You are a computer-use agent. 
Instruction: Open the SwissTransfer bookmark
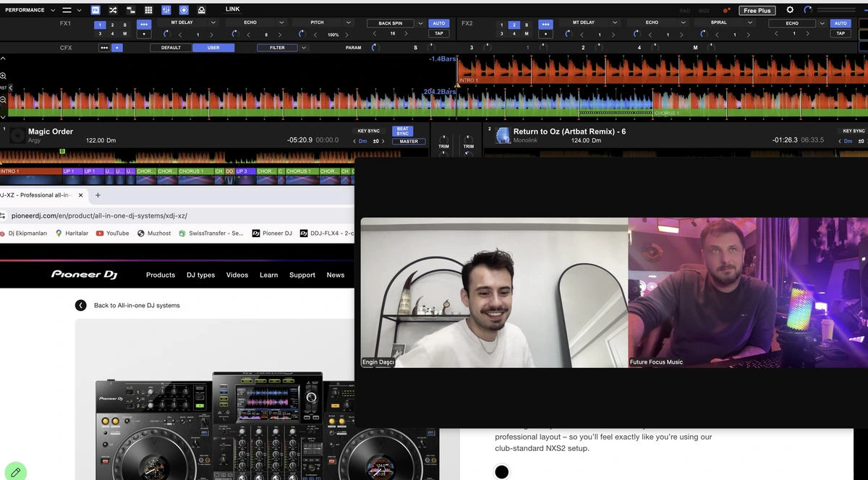[x=211, y=233]
